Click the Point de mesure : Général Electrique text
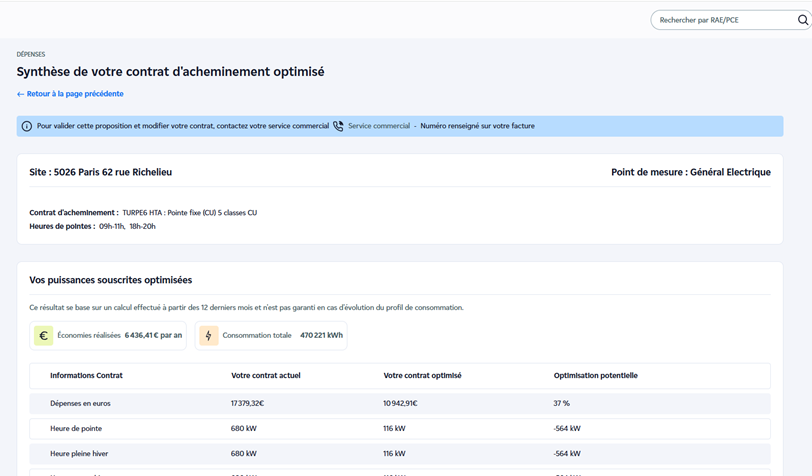Screen dimensions: 812x476 click(x=691, y=172)
